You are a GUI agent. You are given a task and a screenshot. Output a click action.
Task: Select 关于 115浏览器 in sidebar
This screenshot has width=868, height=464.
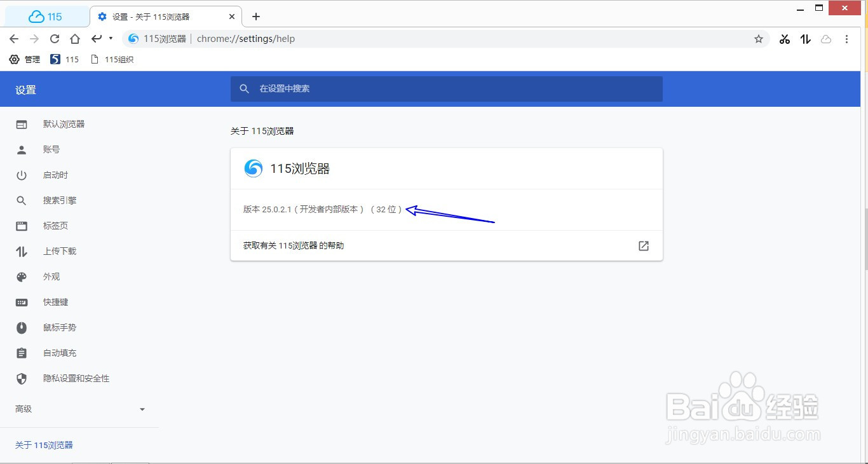(44, 445)
